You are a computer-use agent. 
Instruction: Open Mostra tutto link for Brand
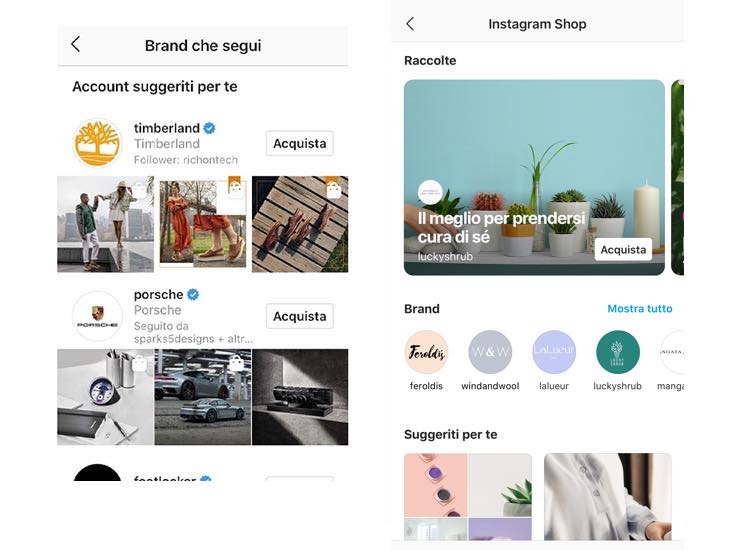pyautogui.click(x=639, y=309)
